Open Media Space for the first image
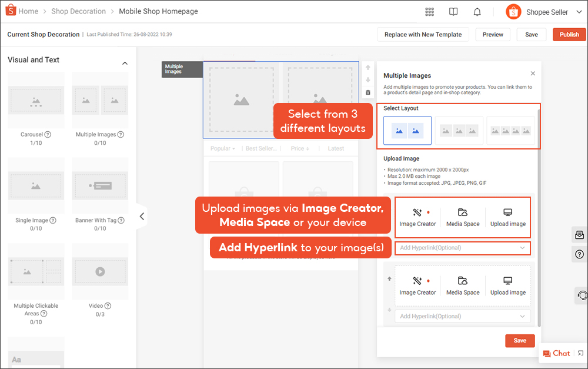The height and width of the screenshot is (369, 588). click(x=463, y=217)
